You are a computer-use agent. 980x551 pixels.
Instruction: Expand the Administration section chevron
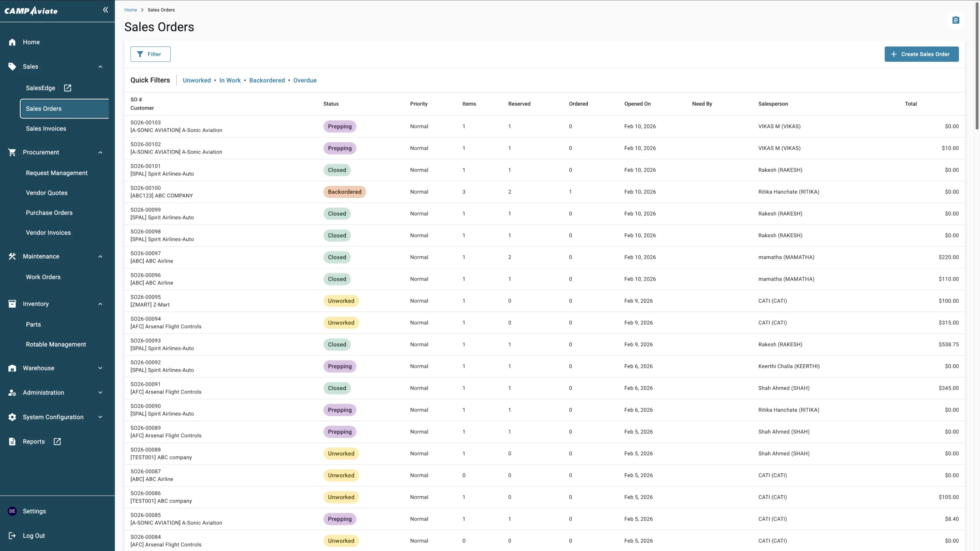coord(100,393)
